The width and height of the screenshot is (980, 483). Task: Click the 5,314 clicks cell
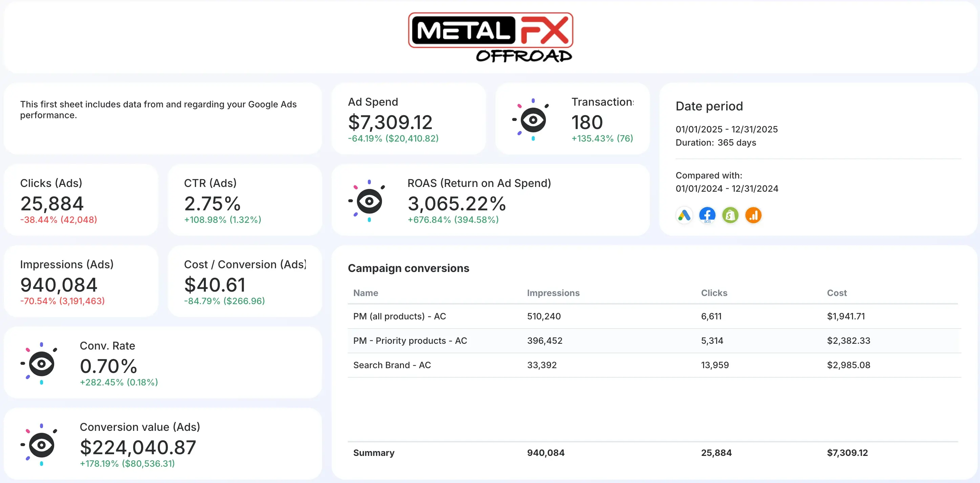pyautogui.click(x=712, y=341)
